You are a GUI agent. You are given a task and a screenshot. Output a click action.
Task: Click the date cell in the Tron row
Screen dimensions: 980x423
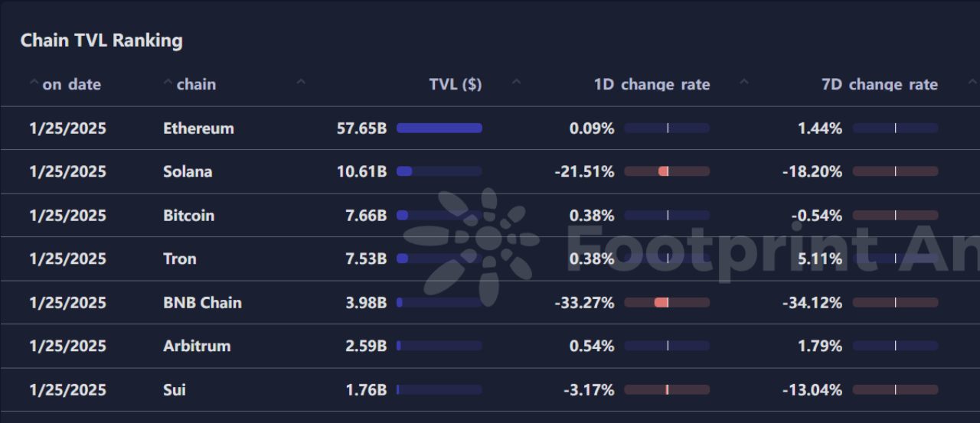(x=67, y=259)
